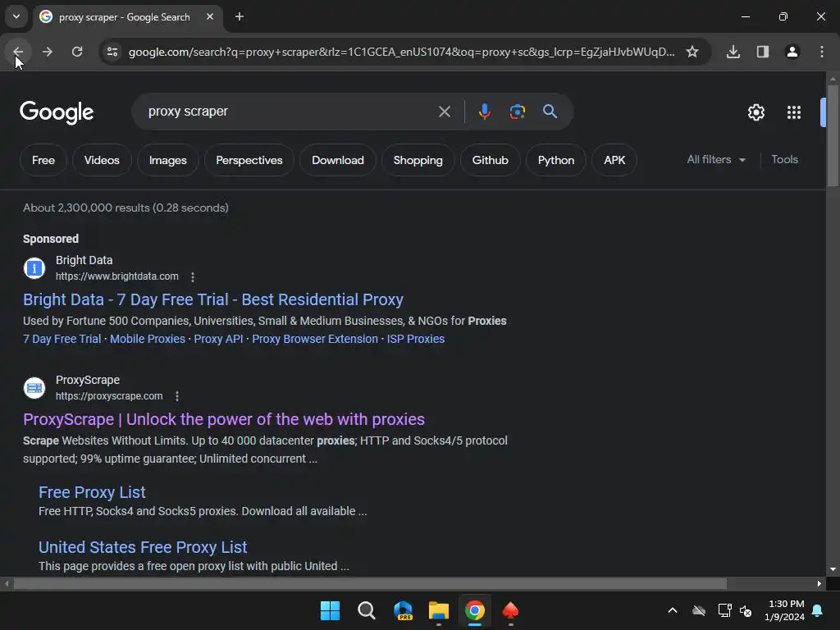Screen dimensions: 840x630
Task: Go to Google homepage via logo
Action: click(x=57, y=112)
